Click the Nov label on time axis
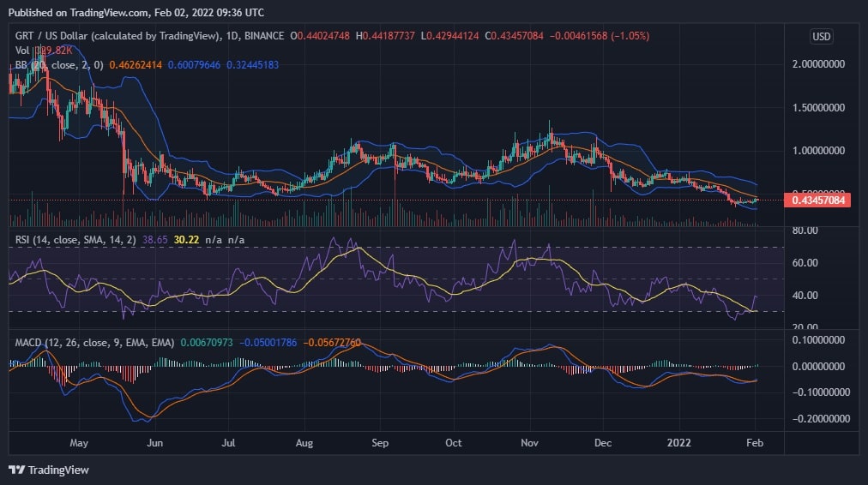Viewport: 868px width, 485px height. [x=529, y=443]
